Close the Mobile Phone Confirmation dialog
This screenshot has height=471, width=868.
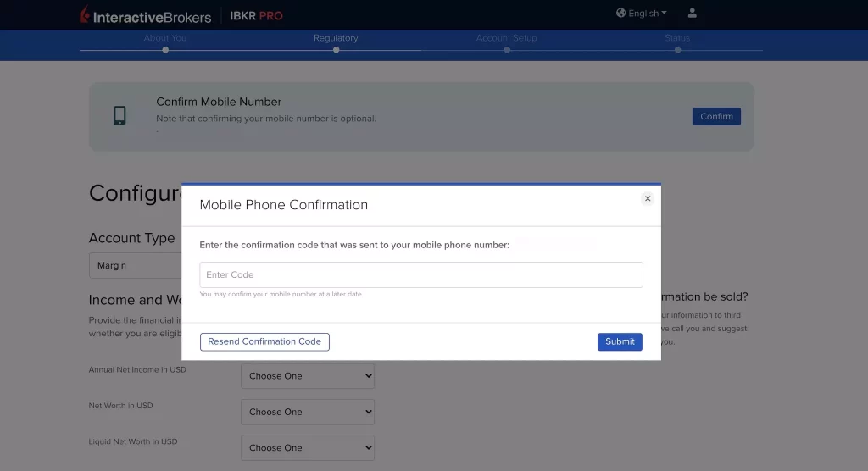[648, 198]
